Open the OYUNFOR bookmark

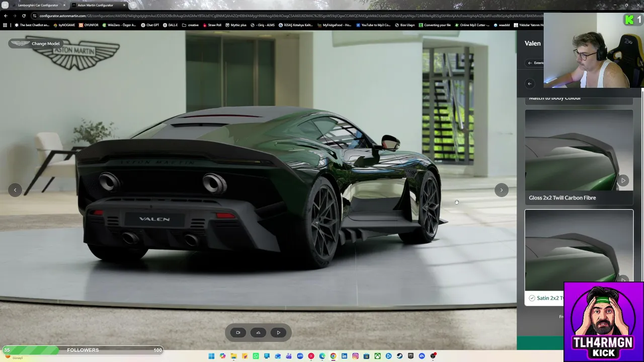point(89,25)
